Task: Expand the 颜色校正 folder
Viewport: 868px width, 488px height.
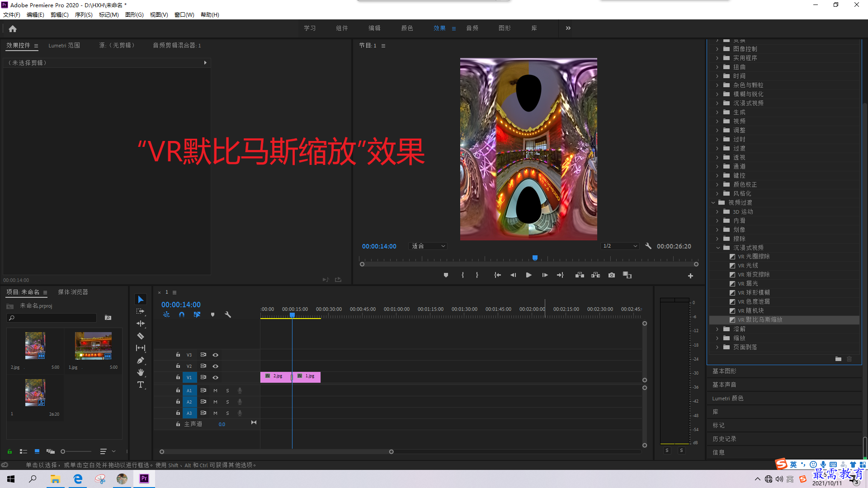Action: (x=717, y=185)
